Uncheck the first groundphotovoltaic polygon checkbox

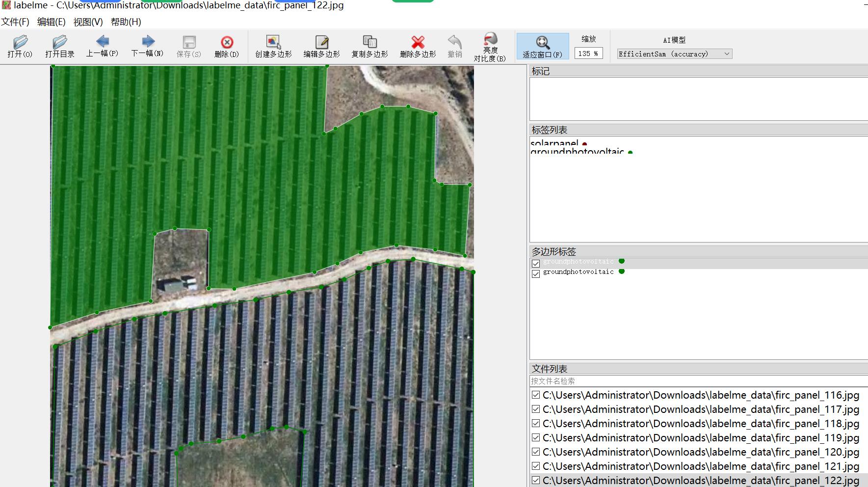click(x=536, y=263)
